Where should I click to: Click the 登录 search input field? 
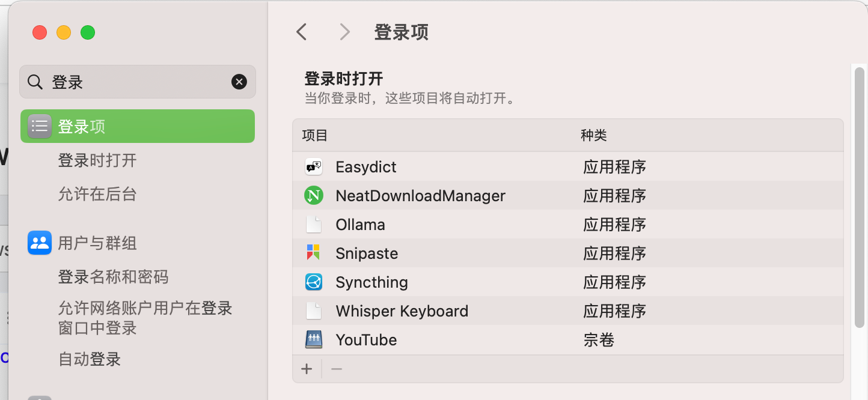pyautogui.click(x=138, y=82)
